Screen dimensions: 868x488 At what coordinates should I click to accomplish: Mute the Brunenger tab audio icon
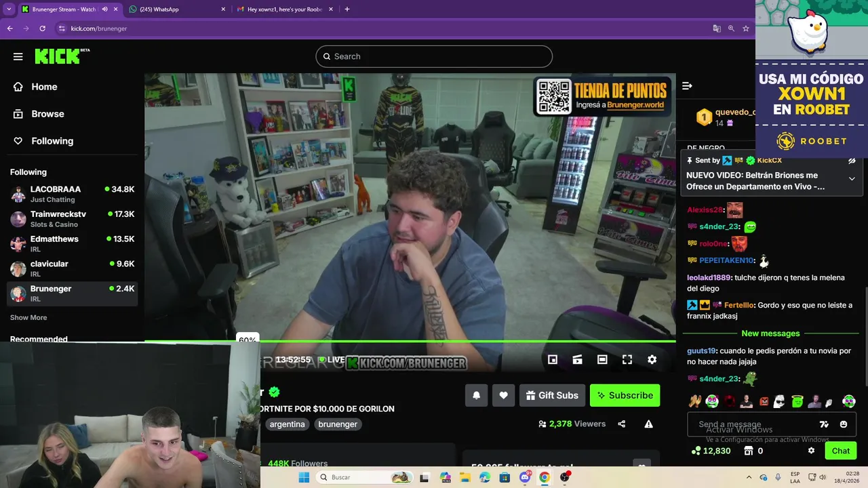(104, 9)
